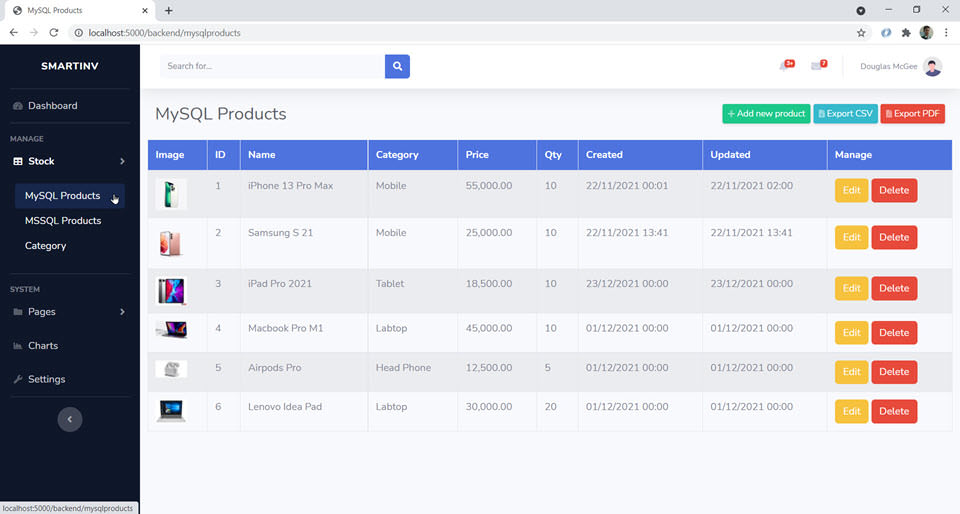The height and width of the screenshot is (514, 960).
Task: Click the Stock table icon in sidebar
Action: [x=18, y=162]
